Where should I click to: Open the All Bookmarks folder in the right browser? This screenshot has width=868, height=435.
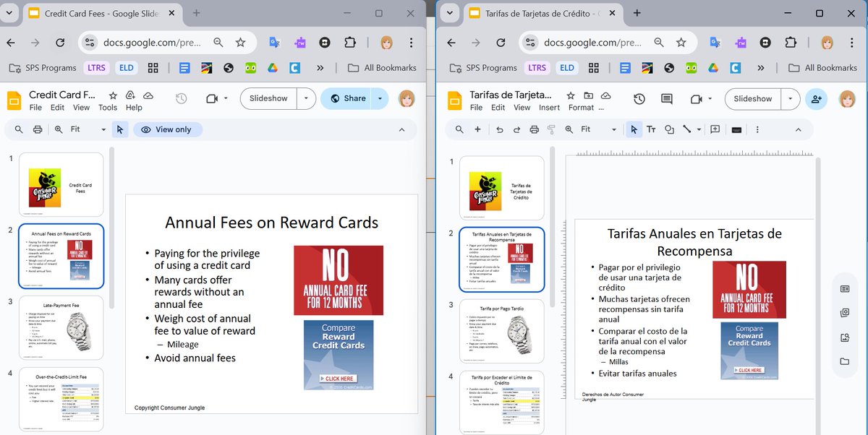point(822,68)
